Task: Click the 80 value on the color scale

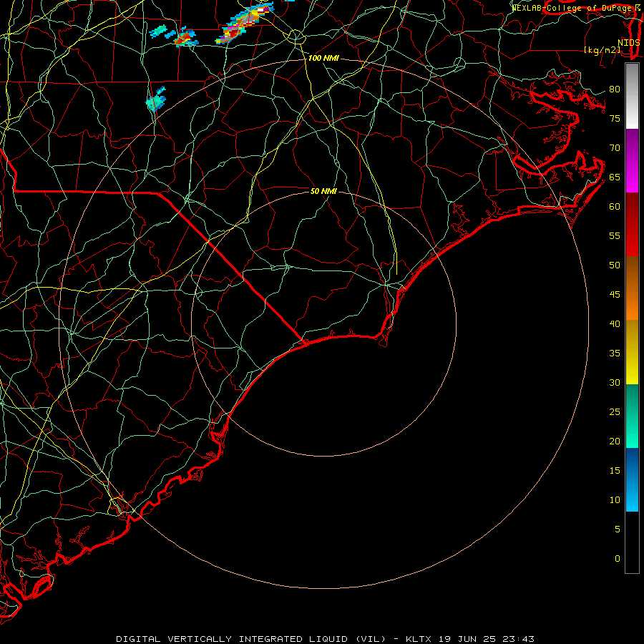Action: pyautogui.click(x=615, y=89)
